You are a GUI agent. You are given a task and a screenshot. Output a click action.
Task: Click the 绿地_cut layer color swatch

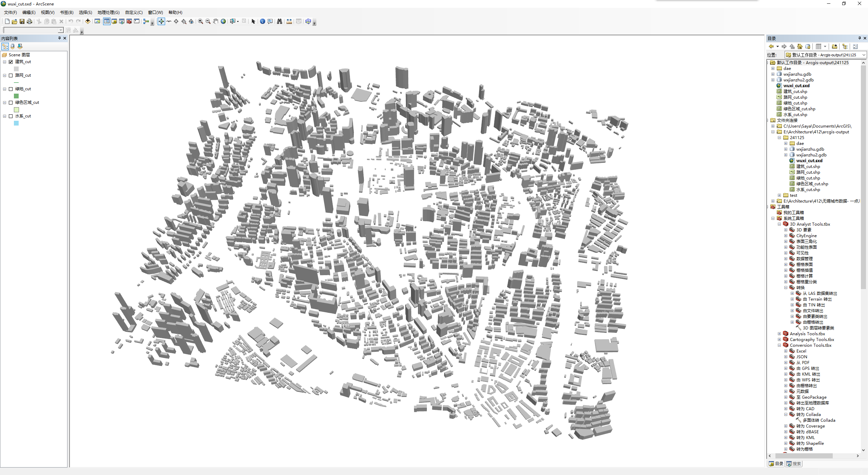click(x=16, y=96)
